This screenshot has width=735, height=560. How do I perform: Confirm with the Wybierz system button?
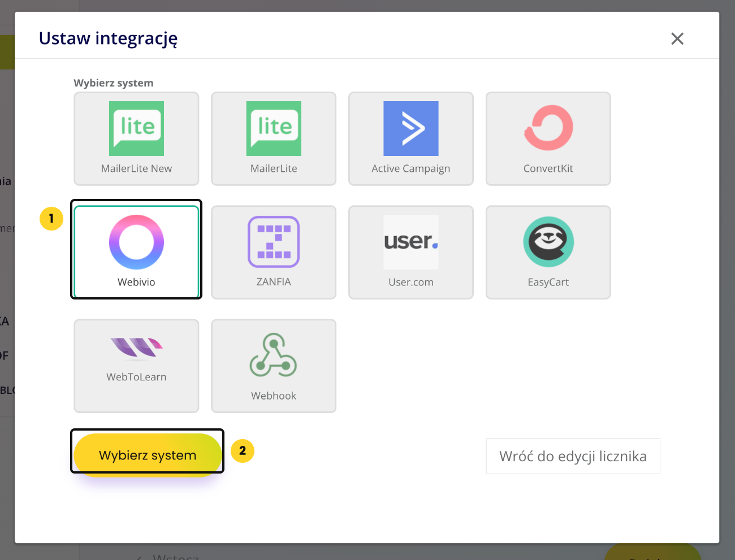148,455
